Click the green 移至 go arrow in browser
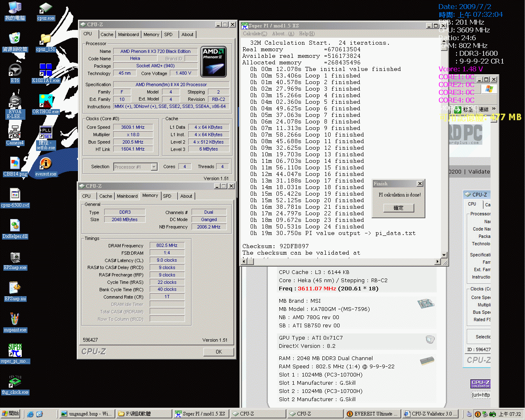The image size is (525, 420). [x=458, y=110]
